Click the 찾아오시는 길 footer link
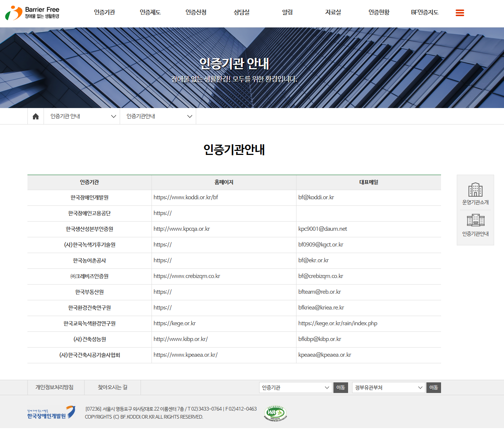 coord(112,387)
